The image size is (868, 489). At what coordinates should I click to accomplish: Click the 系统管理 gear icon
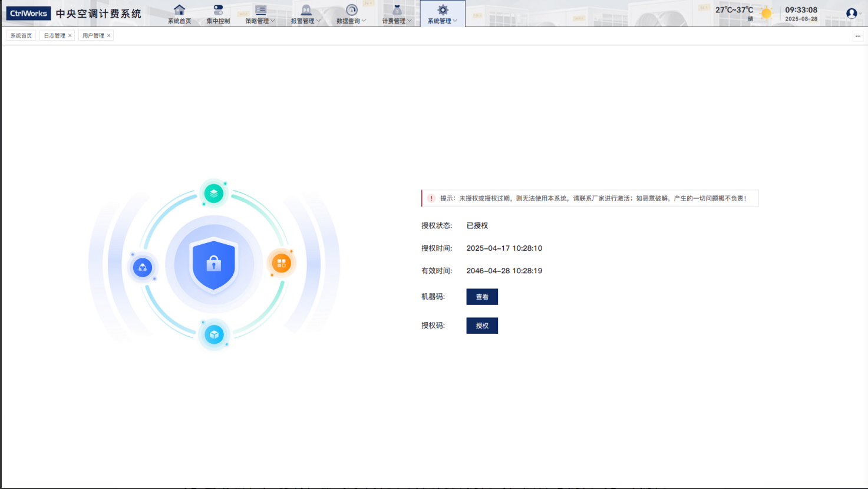tap(443, 10)
